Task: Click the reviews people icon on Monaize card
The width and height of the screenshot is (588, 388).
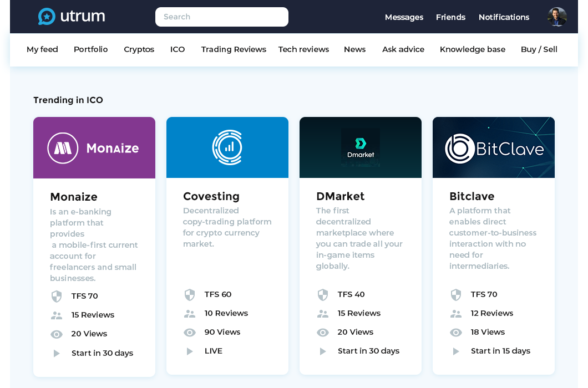Action: [56, 315]
